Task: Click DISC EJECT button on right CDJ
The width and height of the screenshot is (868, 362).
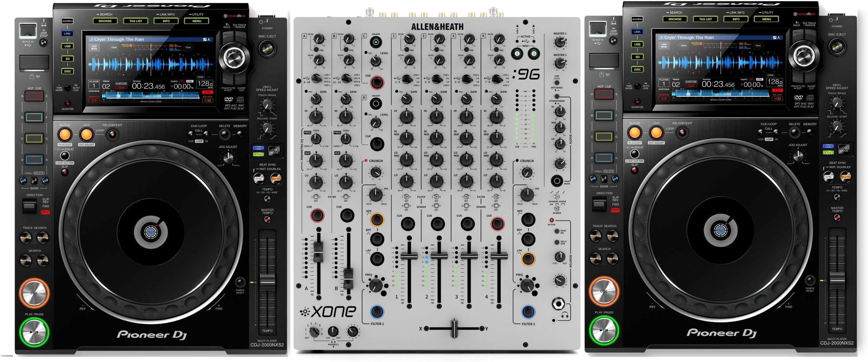Action: click(x=837, y=47)
